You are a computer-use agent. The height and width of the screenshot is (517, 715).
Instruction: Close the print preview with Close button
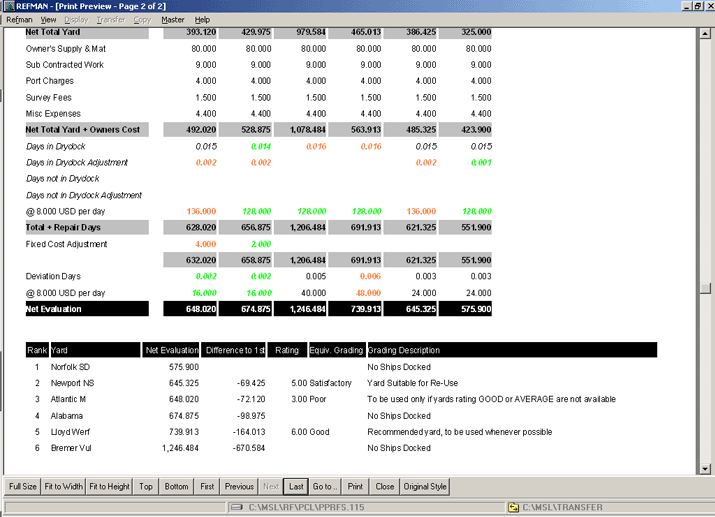384,487
